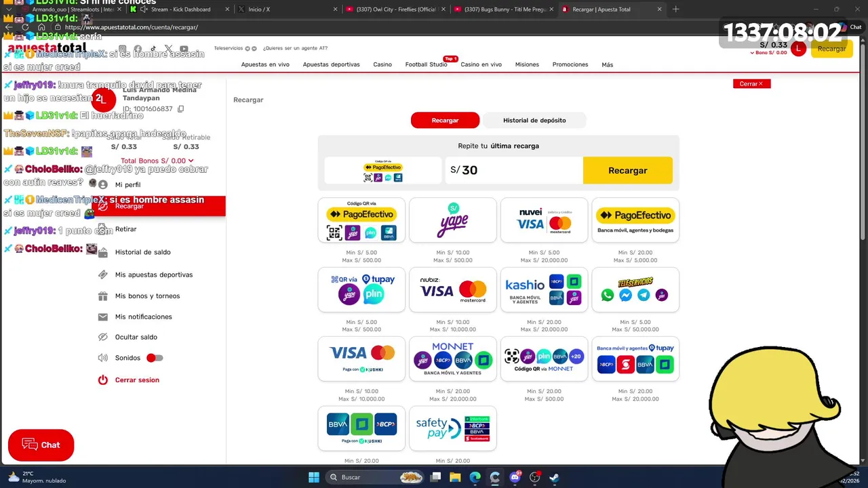Switch to Historial de depósito tab

point(534,120)
